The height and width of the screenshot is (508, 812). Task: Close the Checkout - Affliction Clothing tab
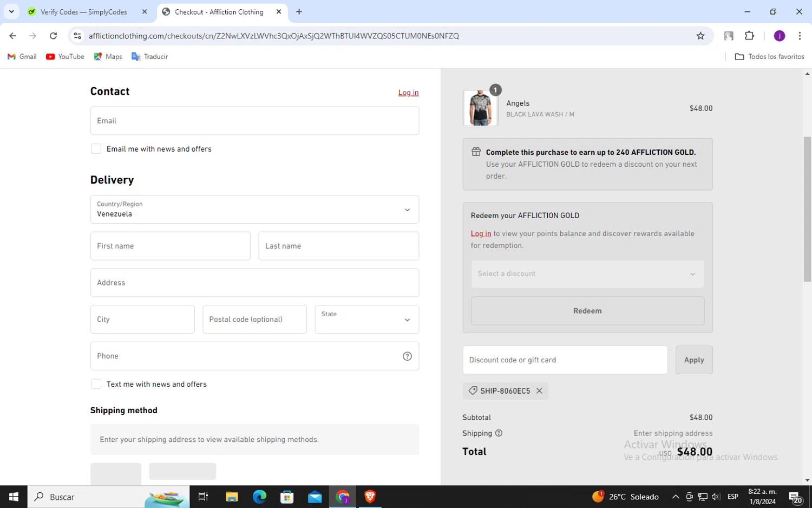[x=279, y=11]
